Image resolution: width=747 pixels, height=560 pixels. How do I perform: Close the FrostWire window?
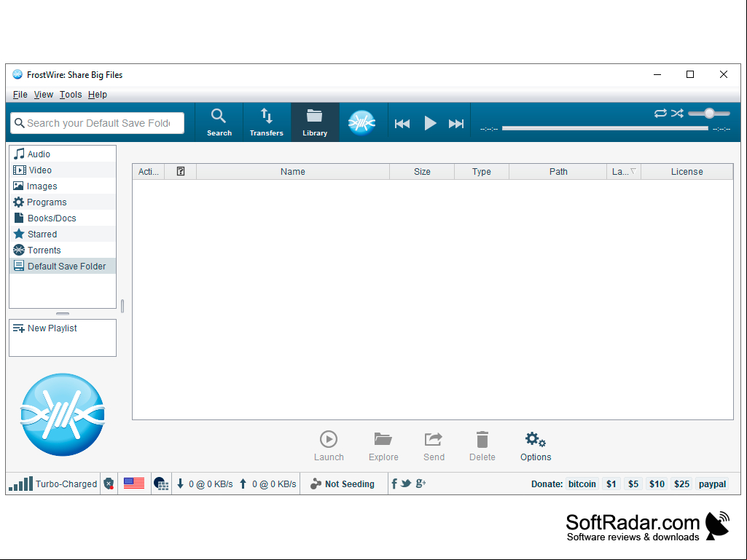point(723,74)
